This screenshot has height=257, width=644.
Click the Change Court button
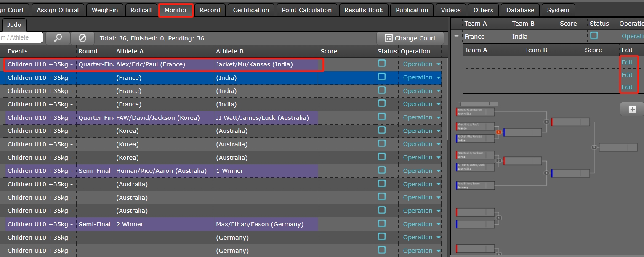point(410,38)
